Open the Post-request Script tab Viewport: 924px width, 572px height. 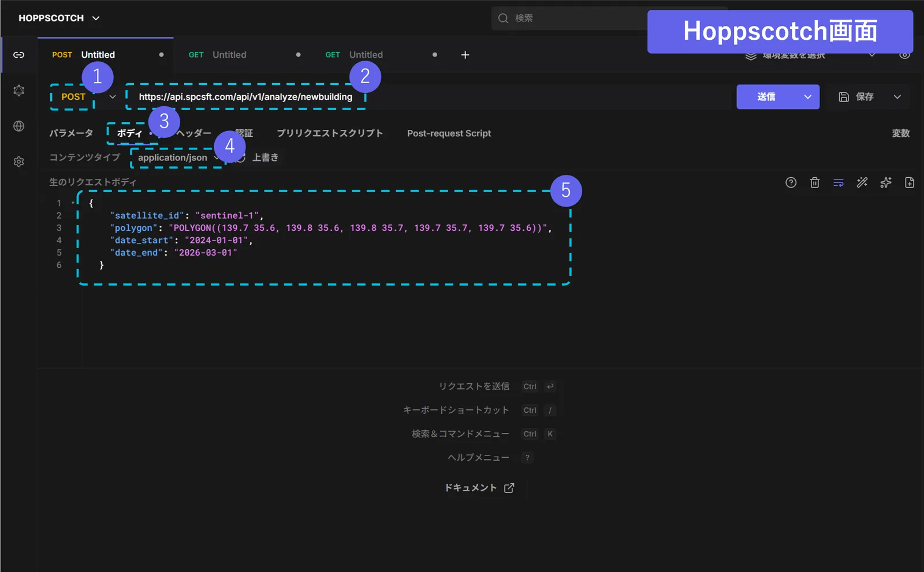(449, 133)
